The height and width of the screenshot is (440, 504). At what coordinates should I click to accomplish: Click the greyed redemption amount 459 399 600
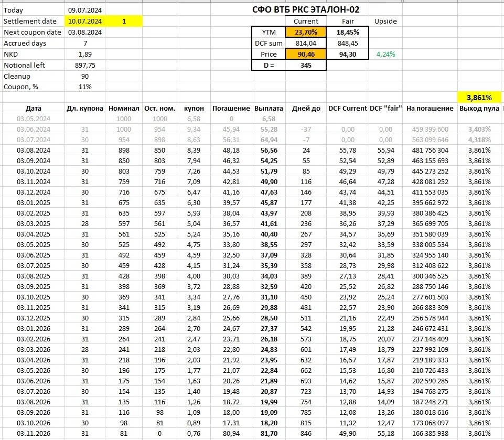[430, 129]
